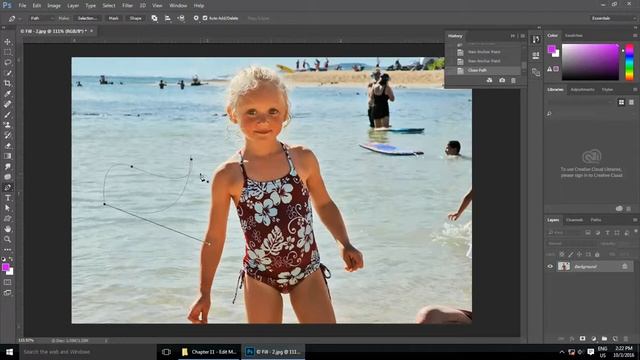
Task: Select the Eyedropper tool
Action: [x=7, y=94]
